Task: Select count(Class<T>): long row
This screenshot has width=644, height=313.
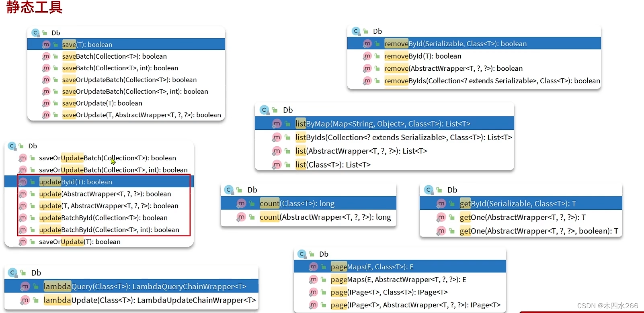Action: tap(308, 203)
